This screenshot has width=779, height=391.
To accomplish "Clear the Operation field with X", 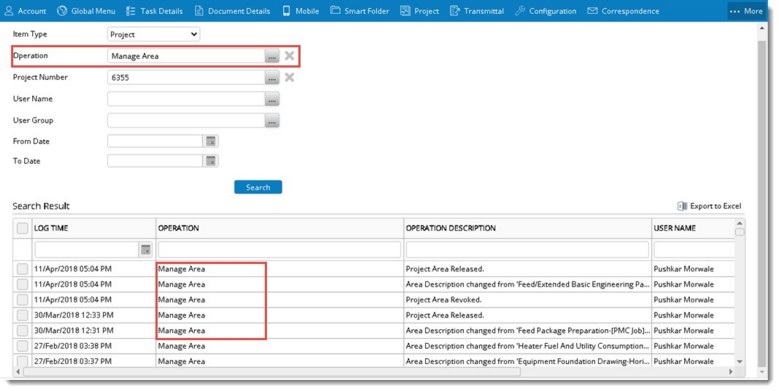I will (289, 56).
